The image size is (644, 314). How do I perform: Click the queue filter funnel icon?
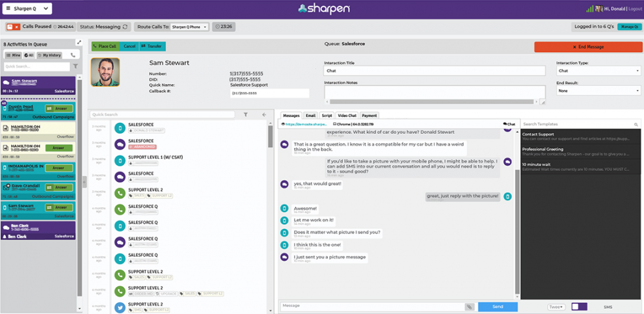75,66
